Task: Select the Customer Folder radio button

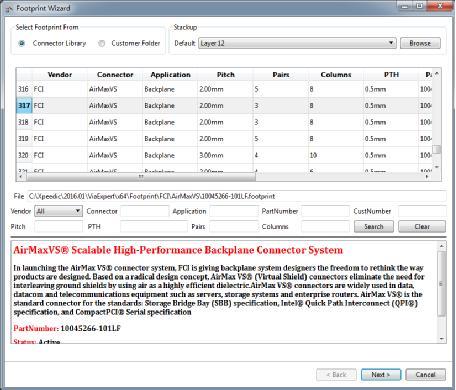Action: 102,43
